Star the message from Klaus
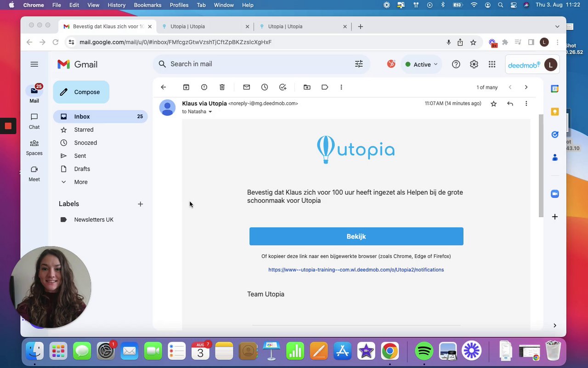This screenshot has height=368, width=588. [x=493, y=104]
